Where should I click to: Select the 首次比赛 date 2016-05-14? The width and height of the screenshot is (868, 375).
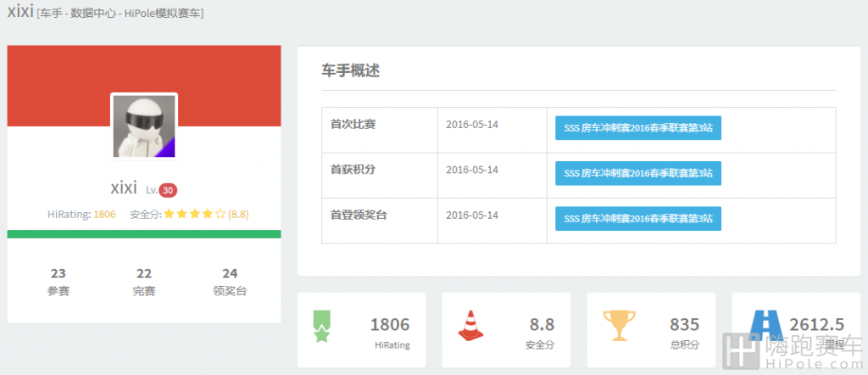471,124
